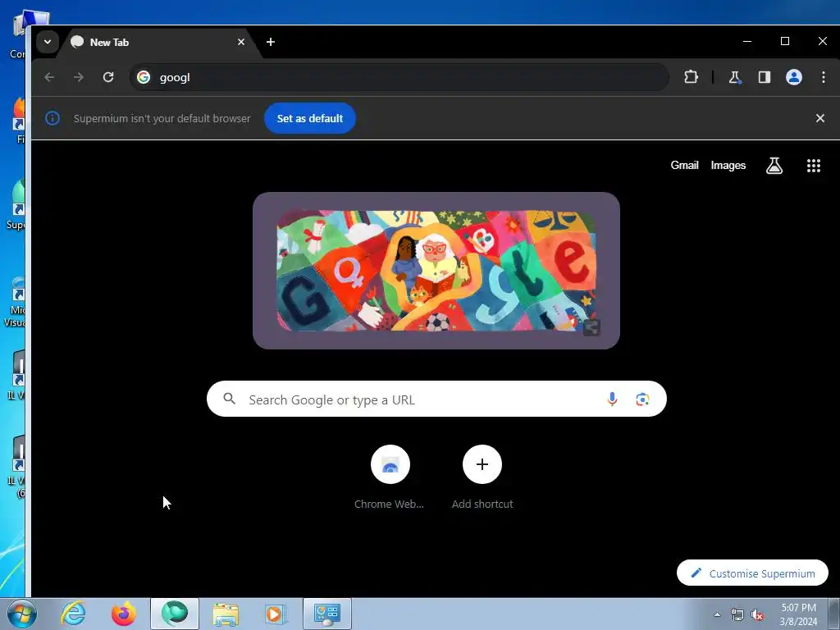Click the muted volume tray icon
Screen dimensions: 840x630
click(x=757, y=614)
